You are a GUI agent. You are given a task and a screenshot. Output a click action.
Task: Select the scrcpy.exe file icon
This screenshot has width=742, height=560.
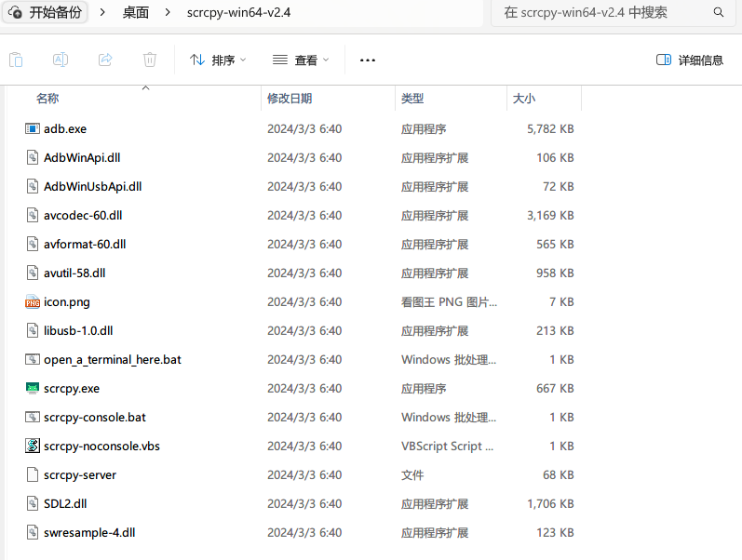[33, 388]
